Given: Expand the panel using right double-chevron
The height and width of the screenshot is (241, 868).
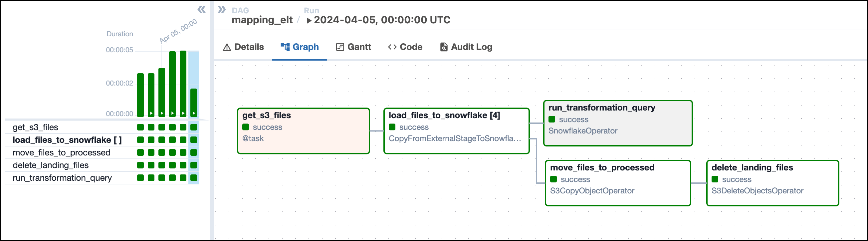Looking at the screenshot, I should coord(221,9).
